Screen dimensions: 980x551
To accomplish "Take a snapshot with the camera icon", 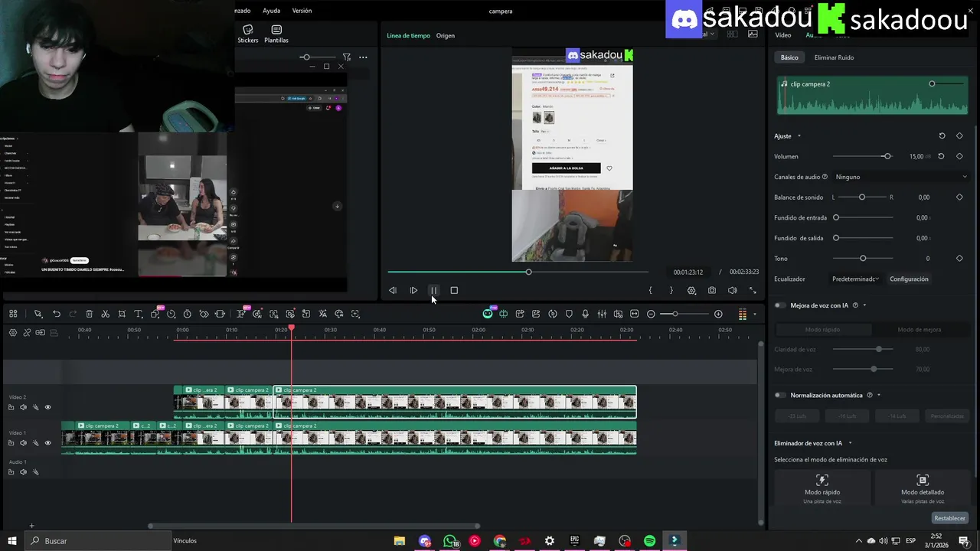I will [712, 291].
